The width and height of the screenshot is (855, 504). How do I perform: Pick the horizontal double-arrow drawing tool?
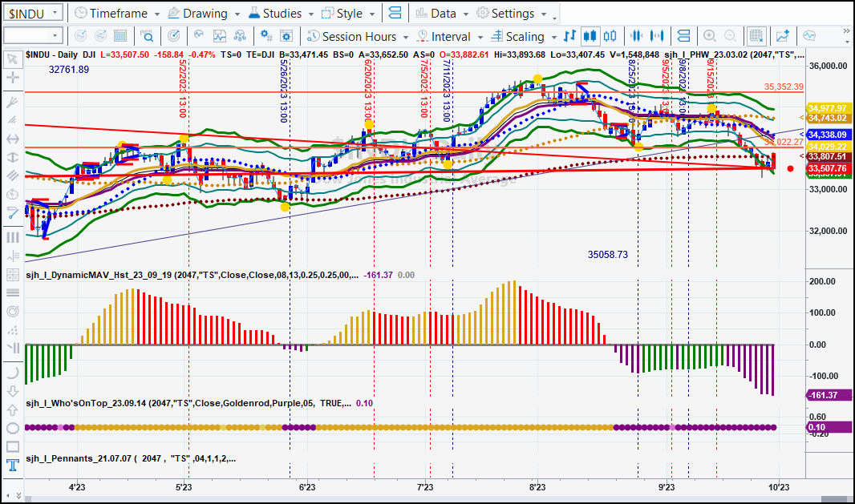pos(12,139)
